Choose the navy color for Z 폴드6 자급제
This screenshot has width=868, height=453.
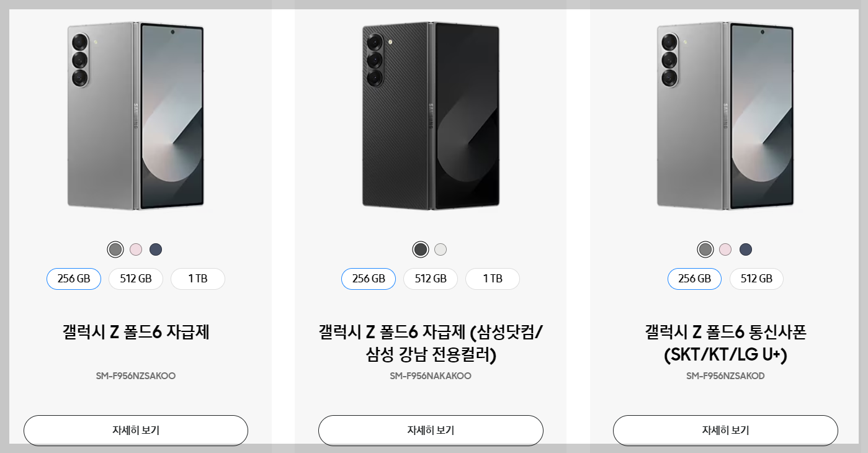coord(156,249)
